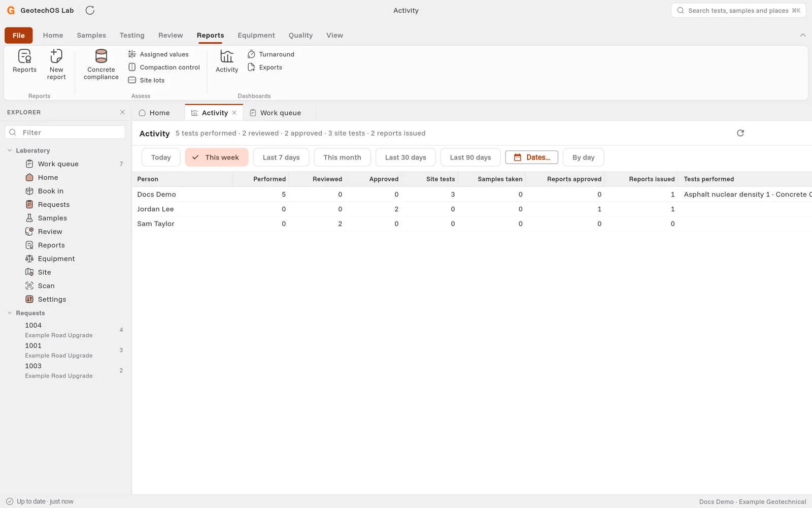Open the File menu
812x508 pixels.
[x=19, y=36]
